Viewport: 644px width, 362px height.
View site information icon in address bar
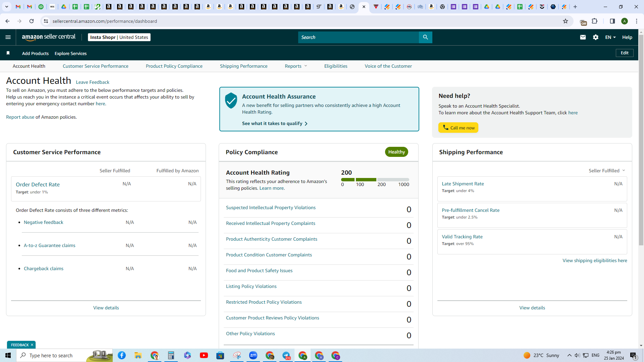(x=46, y=21)
